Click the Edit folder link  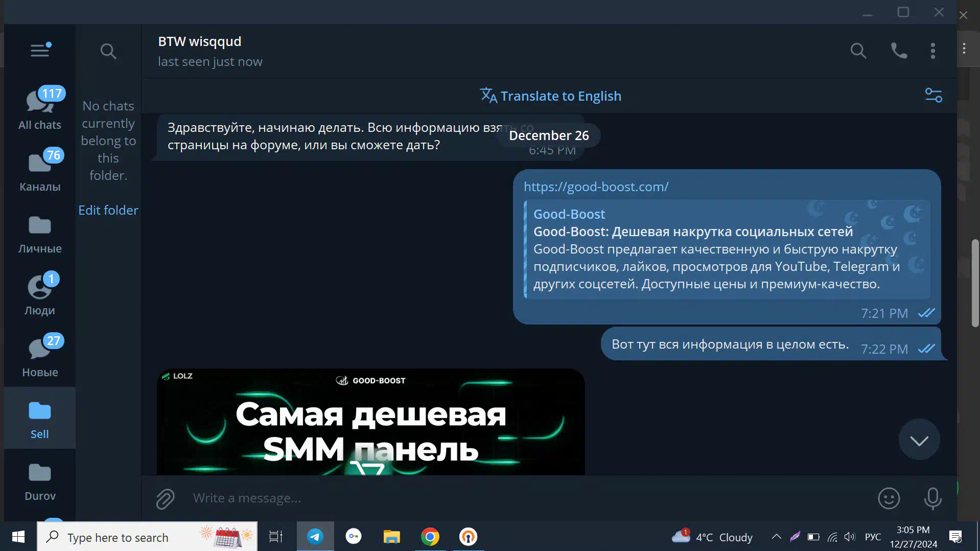(108, 210)
